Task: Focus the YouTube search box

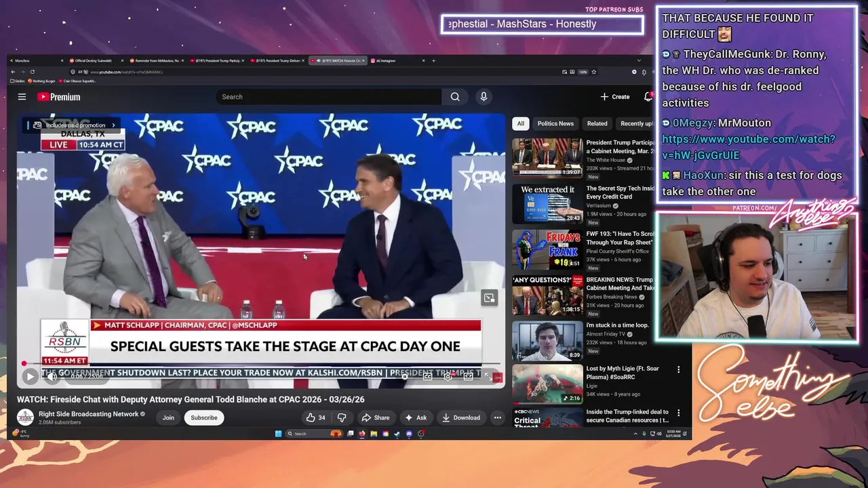Action: (329, 97)
